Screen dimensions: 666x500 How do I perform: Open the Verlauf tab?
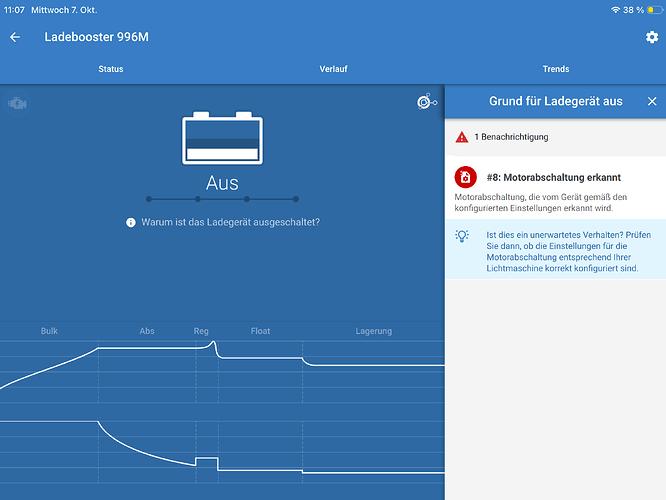click(x=333, y=69)
